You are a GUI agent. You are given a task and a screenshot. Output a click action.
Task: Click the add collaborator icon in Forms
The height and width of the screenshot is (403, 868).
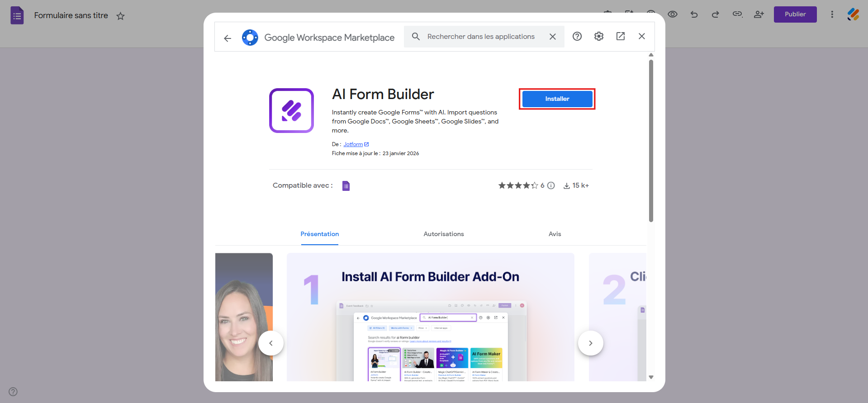[759, 14]
